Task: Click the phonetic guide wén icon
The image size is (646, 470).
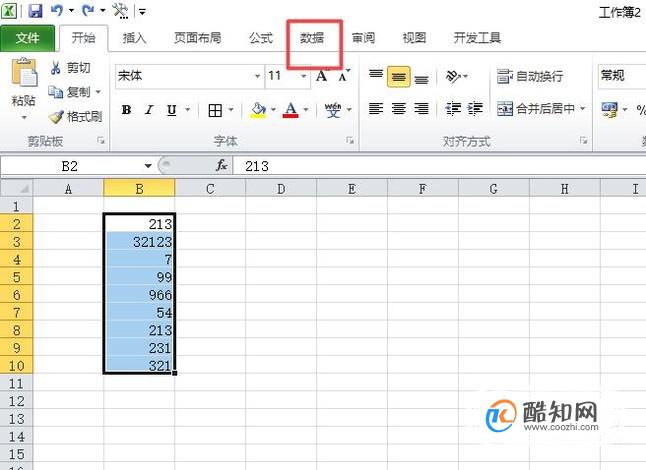Action: click(x=332, y=110)
